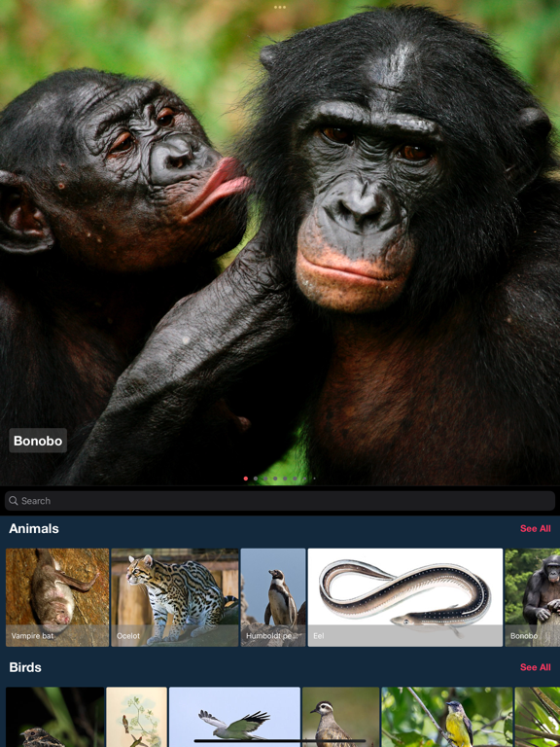Open See All for Animals
Image resolution: width=560 pixels, height=747 pixels.
[536, 528]
